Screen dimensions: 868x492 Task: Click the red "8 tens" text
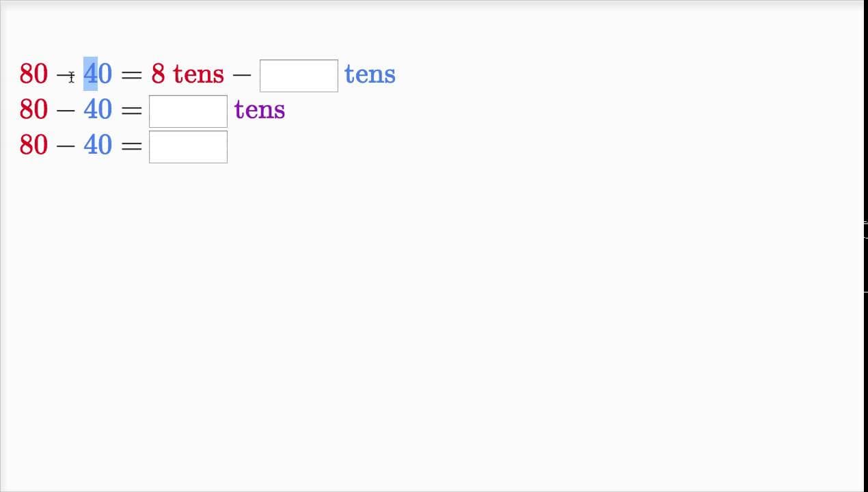pyautogui.click(x=188, y=74)
